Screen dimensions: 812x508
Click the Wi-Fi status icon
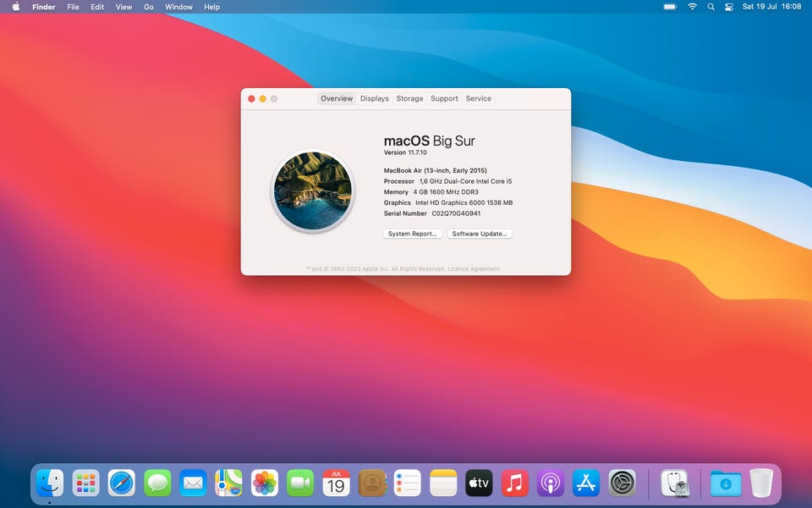pos(692,7)
